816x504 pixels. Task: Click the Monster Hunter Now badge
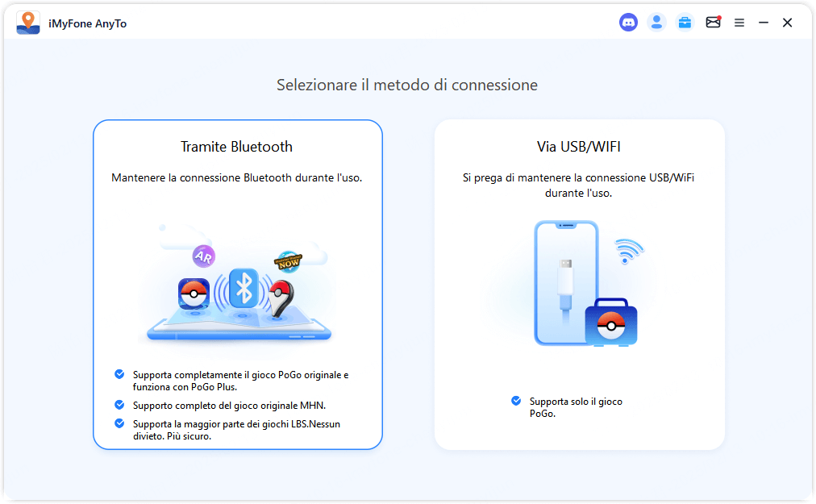pyautogui.click(x=288, y=261)
